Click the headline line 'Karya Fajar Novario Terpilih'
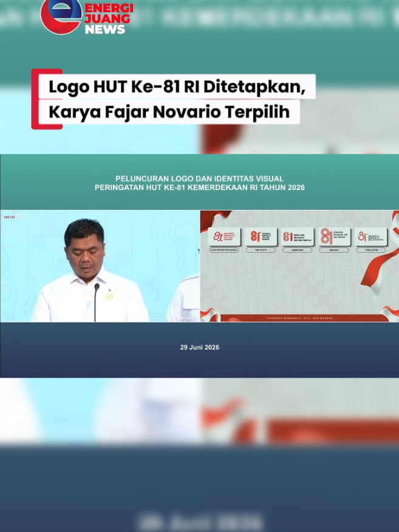 (169, 112)
